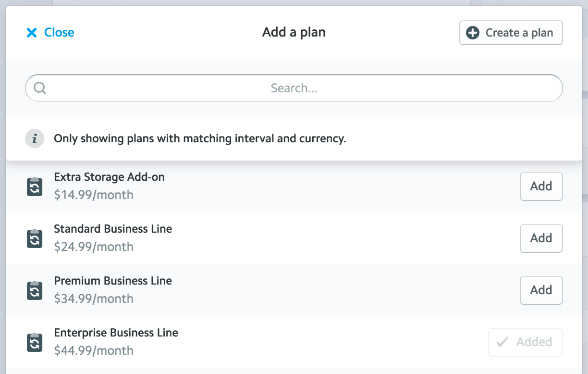Add the Extra Storage Add-on plan
Viewport: 588px width, 374px height.
pos(541,187)
